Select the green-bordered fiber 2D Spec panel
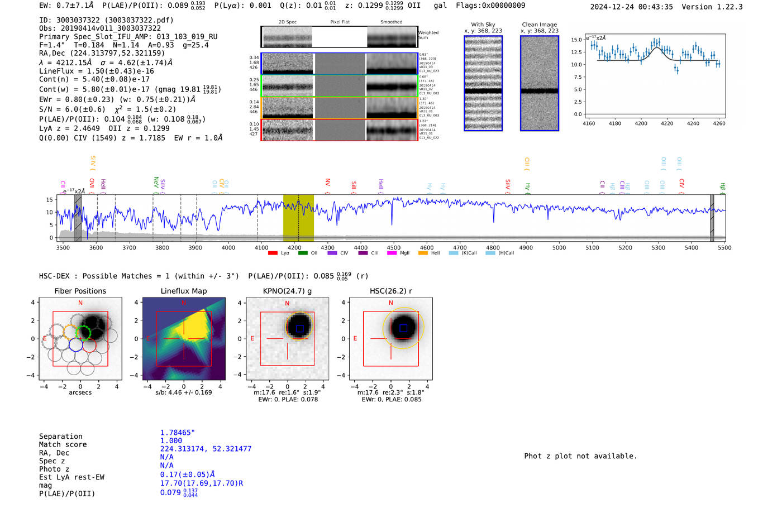782x532 pixels. pos(287,86)
